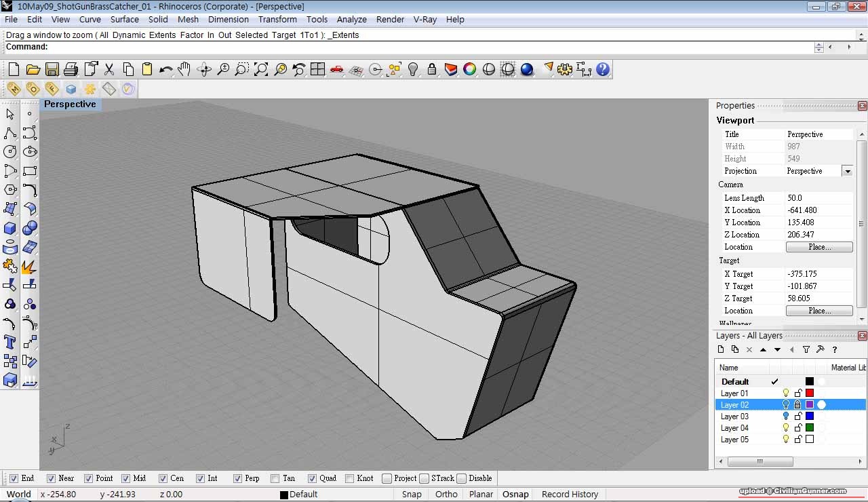Click the Box solid tool

point(10,228)
